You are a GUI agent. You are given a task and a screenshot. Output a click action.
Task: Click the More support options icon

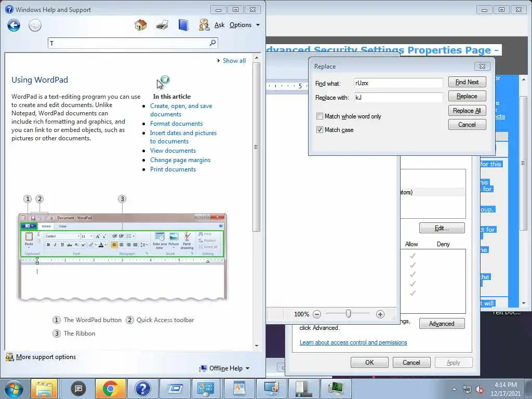click(x=9, y=357)
